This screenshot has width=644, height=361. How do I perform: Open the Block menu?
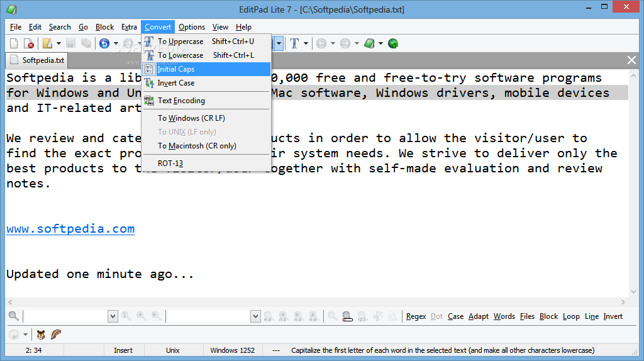(105, 27)
